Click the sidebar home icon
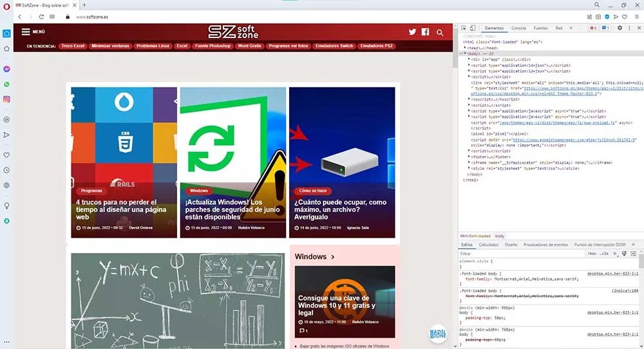Viewport: 644px width, 349px height. coord(6,33)
